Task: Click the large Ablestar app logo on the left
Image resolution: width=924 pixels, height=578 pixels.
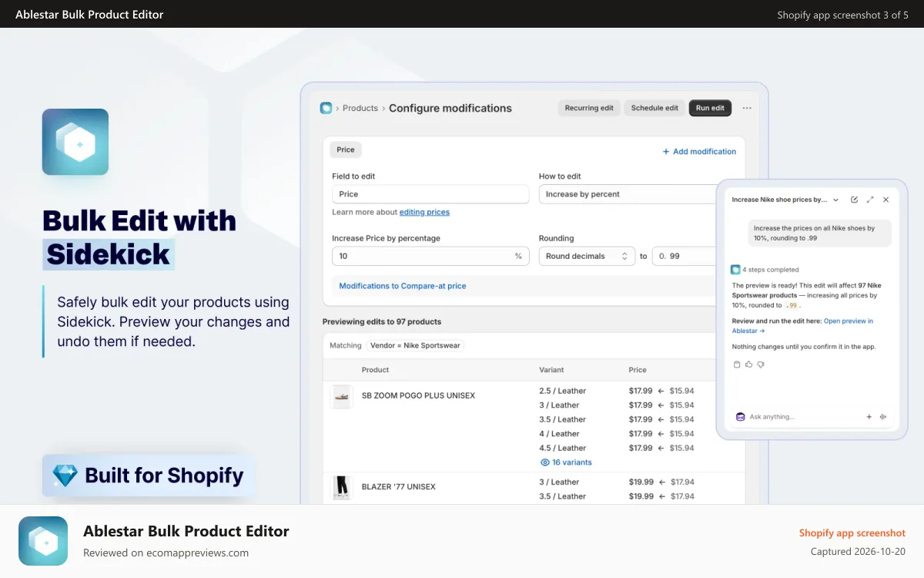Action: pos(75,142)
